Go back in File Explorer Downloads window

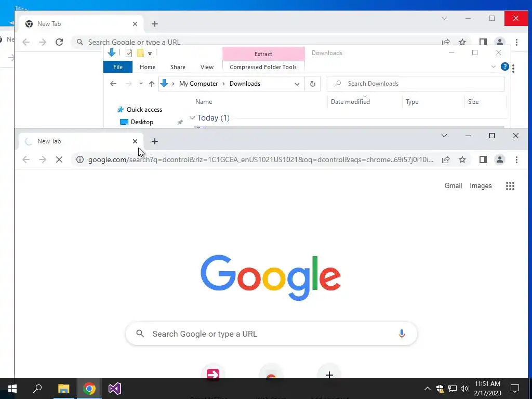click(x=113, y=84)
